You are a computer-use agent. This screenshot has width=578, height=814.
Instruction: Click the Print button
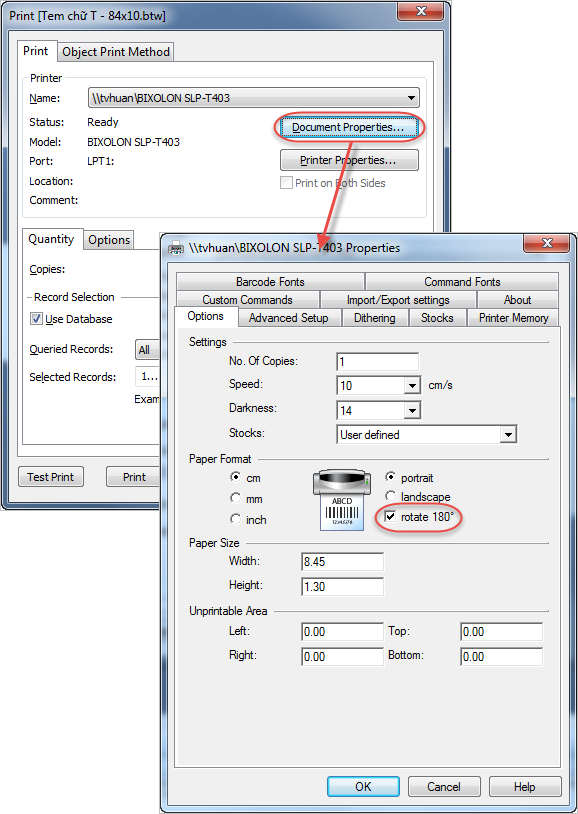click(x=133, y=477)
